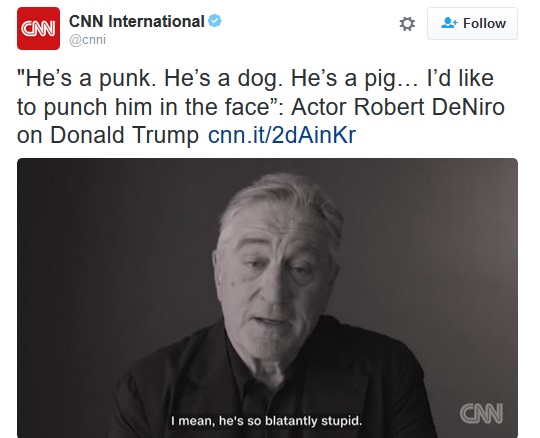Click the subtitle "I mean, he's so blatantly stupid."

click(x=267, y=421)
